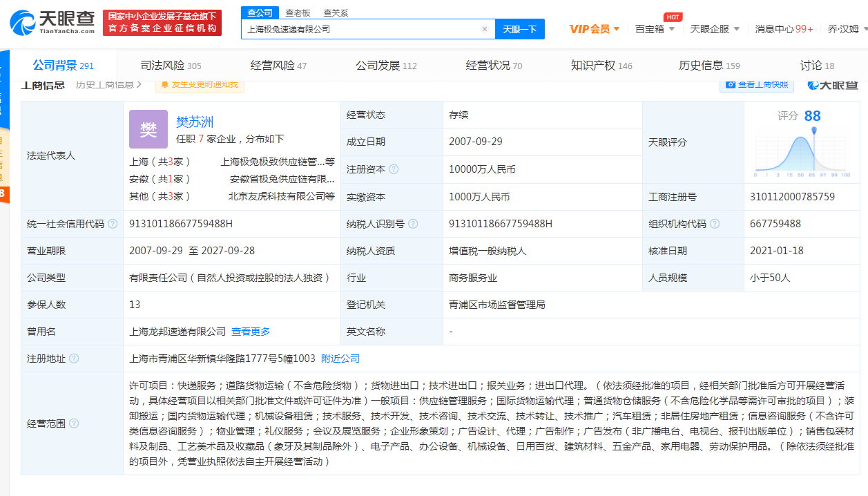The height and width of the screenshot is (496, 868).
Task: Click 查看更多 next to former name
Action: (251, 332)
